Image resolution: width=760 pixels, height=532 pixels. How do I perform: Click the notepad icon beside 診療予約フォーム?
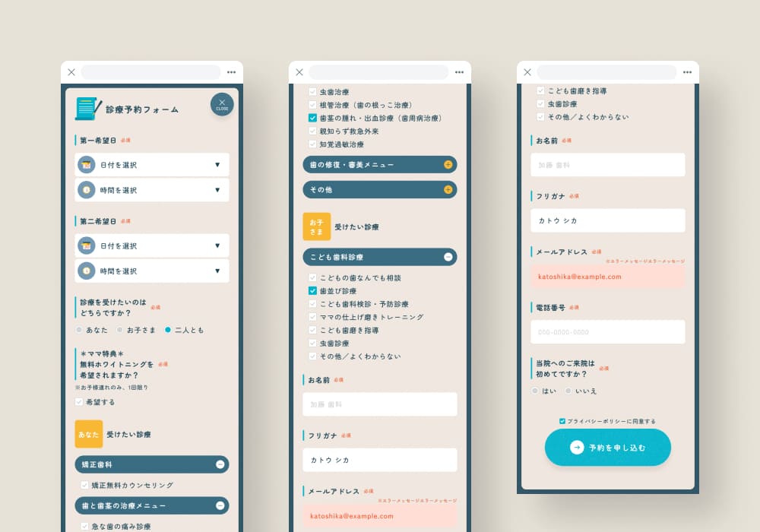click(87, 109)
